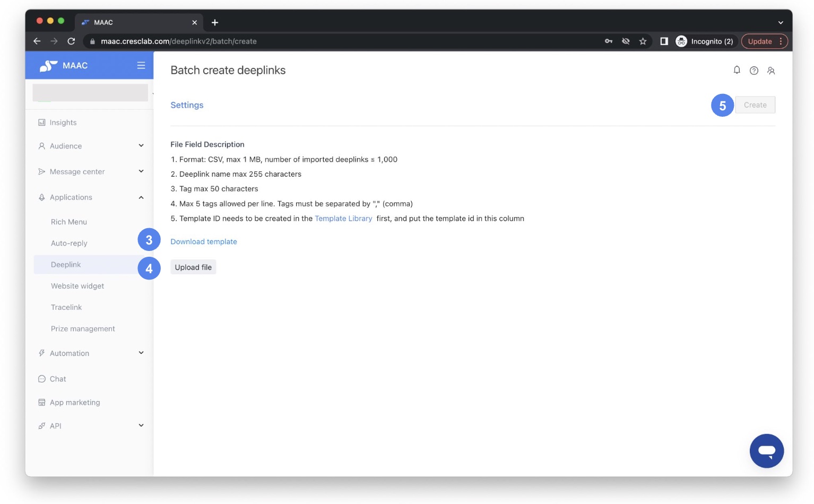The width and height of the screenshot is (814, 504).
Task: Click the hamburger menu next to MAAC logo
Action: tap(141, 65)
